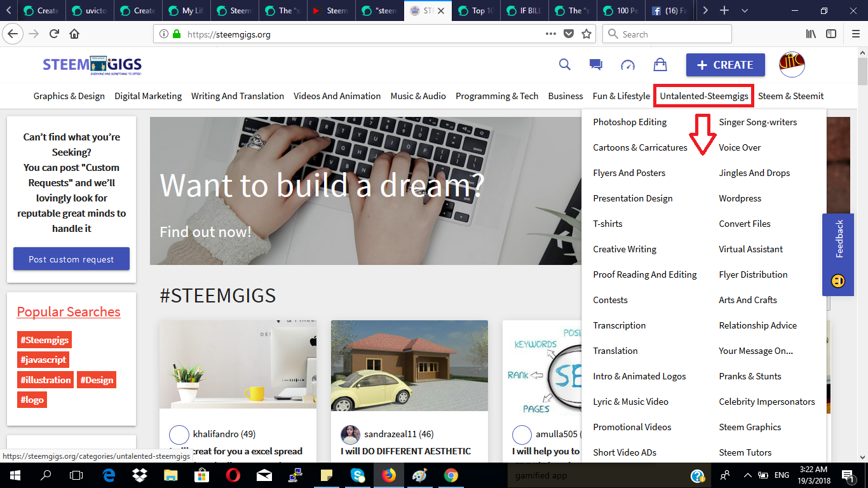868x488 pixels.
Task: Open page actions ellipsis in address bar
Action: pyautogui.click(x=551, y=34)
